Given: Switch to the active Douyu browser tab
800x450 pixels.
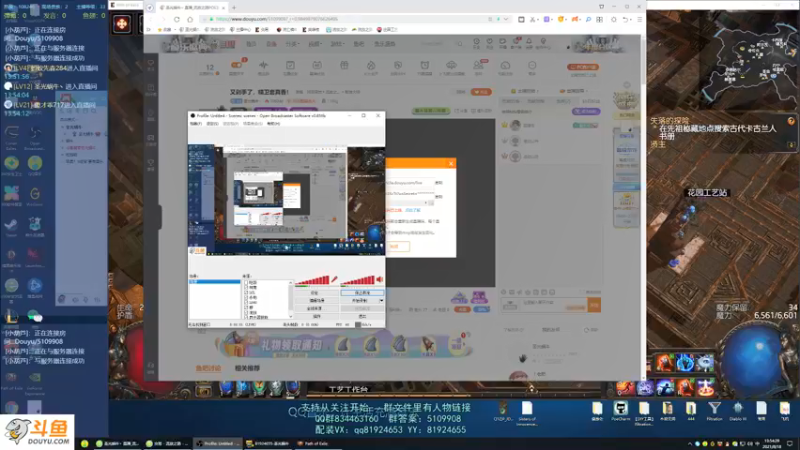Looking at the screenshot, I should point(190,8).
